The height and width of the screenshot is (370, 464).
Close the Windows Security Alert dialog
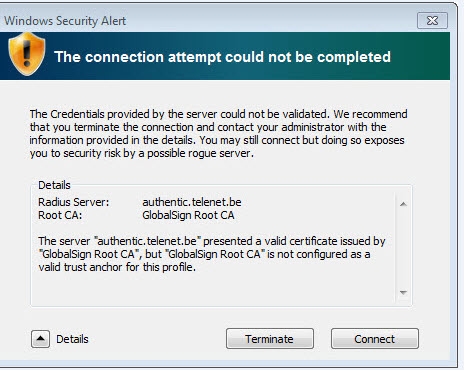[x=432, y=21]
